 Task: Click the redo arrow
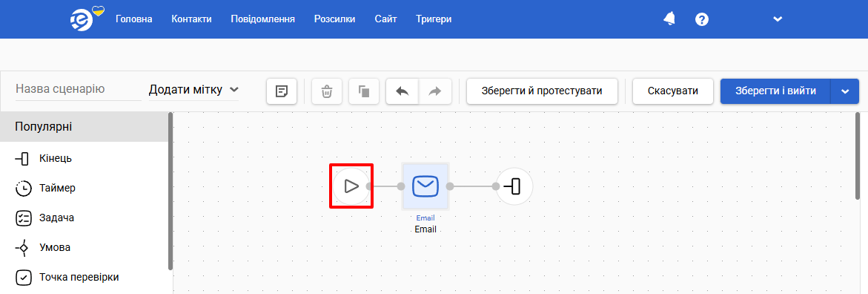point(435,91)
